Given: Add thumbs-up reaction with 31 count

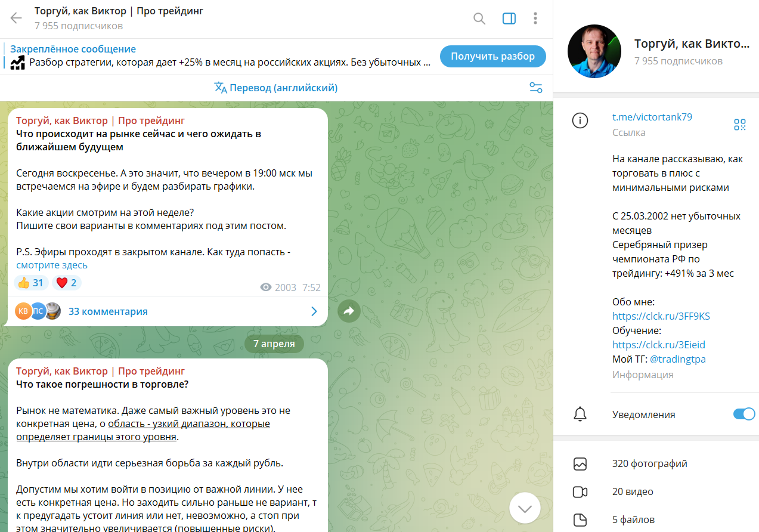Looking at the screenshot, I should (31, 283).
